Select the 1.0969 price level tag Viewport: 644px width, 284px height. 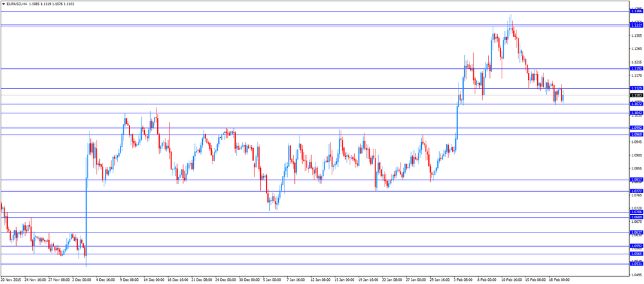pos(636,135)
